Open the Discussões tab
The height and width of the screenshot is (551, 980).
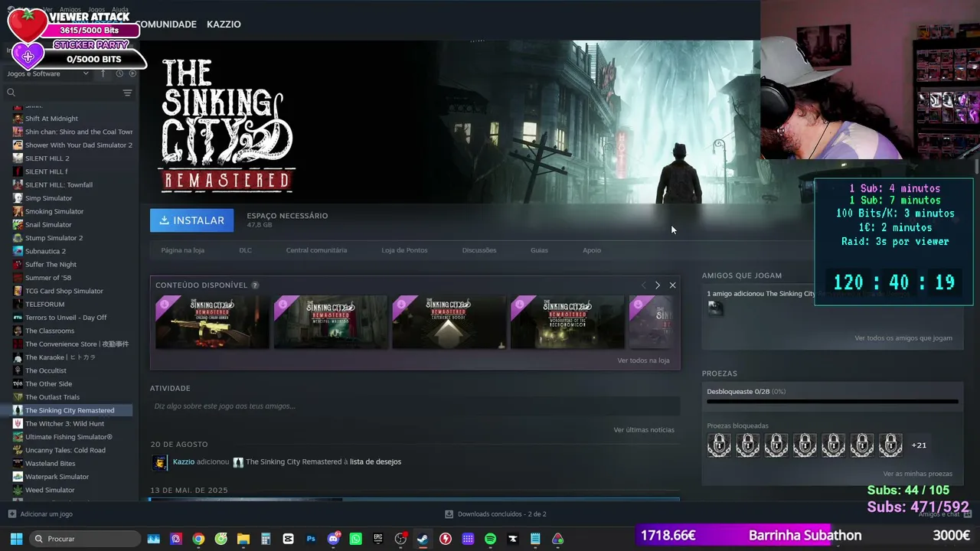(479, 250)
